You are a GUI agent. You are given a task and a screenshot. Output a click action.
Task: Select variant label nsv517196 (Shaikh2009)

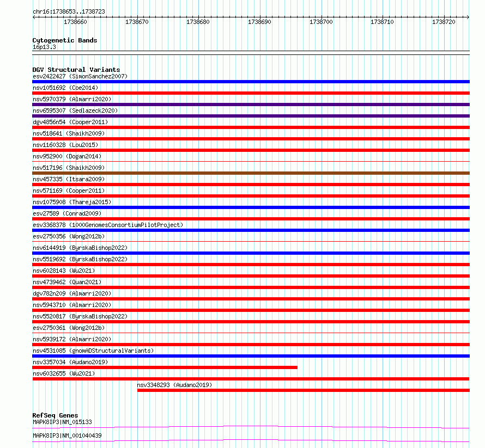tap(69, 168)
